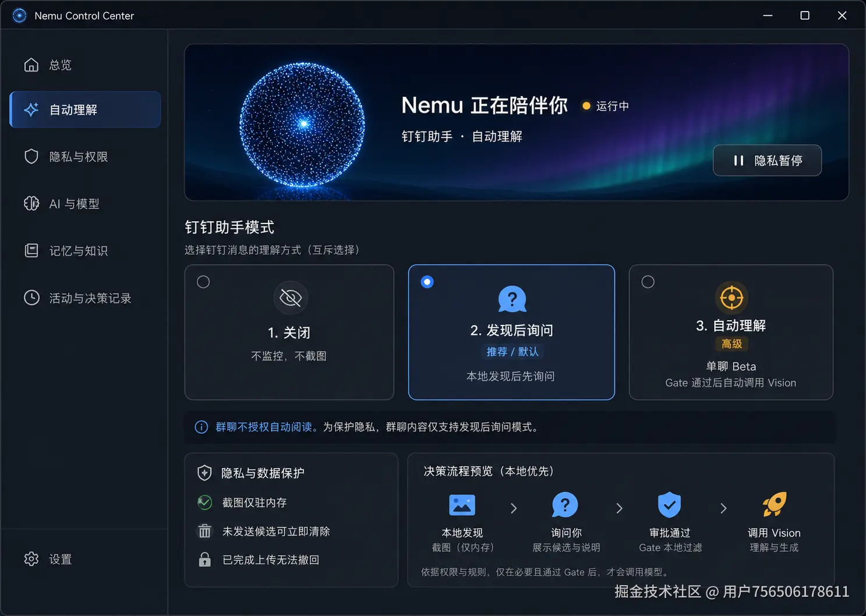Image resolution: width=866 pixels, height=616 pixels.
Task: Click the question icon above 询问你
Action: 565,505
